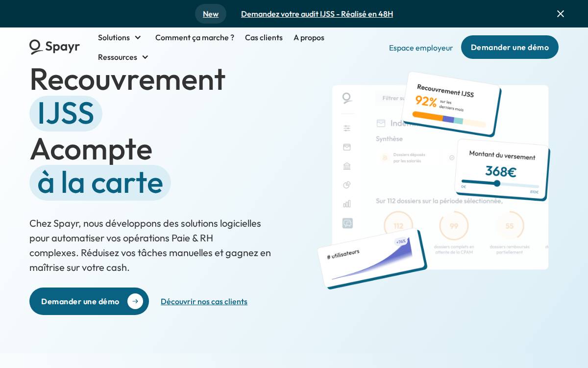Screen dimensions: 588x368
Task: Click the '368€' amount value
Action: click(500, 172)
